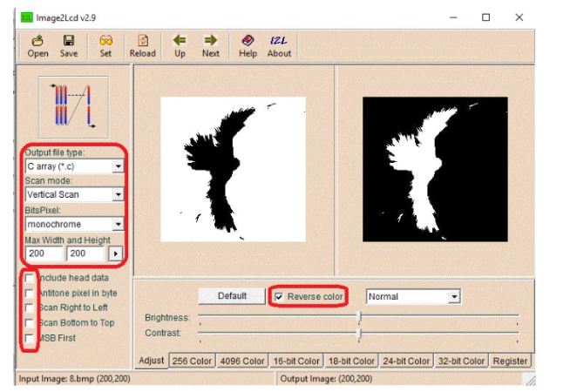Click the max height input field
This screenshot has width=570, height=392.
click(x=85, y=253)
